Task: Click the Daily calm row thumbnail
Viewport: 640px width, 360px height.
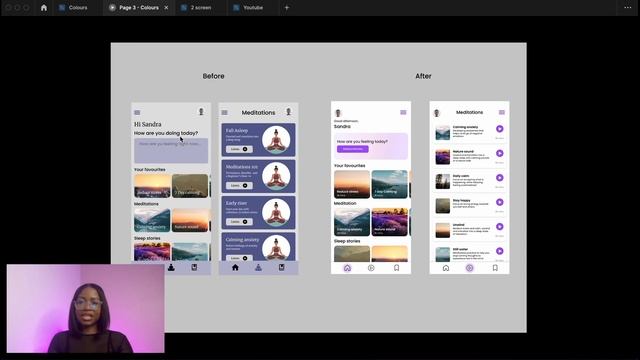Action: [x=442, y=182]
